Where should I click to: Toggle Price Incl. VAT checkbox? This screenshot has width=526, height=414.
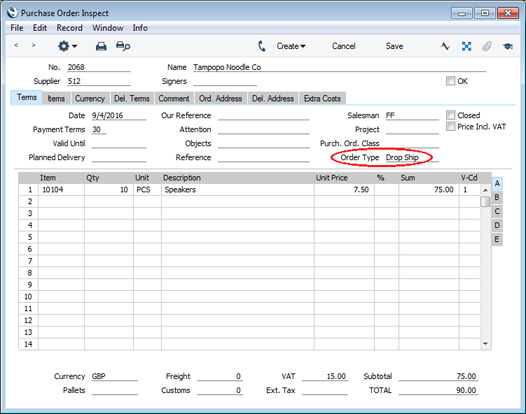pyautogui.click(x=450, y=126)
